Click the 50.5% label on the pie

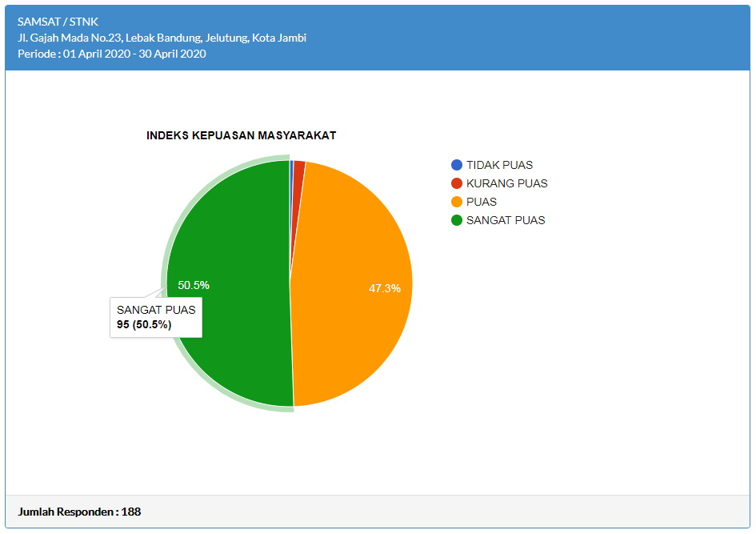(194, 285)
